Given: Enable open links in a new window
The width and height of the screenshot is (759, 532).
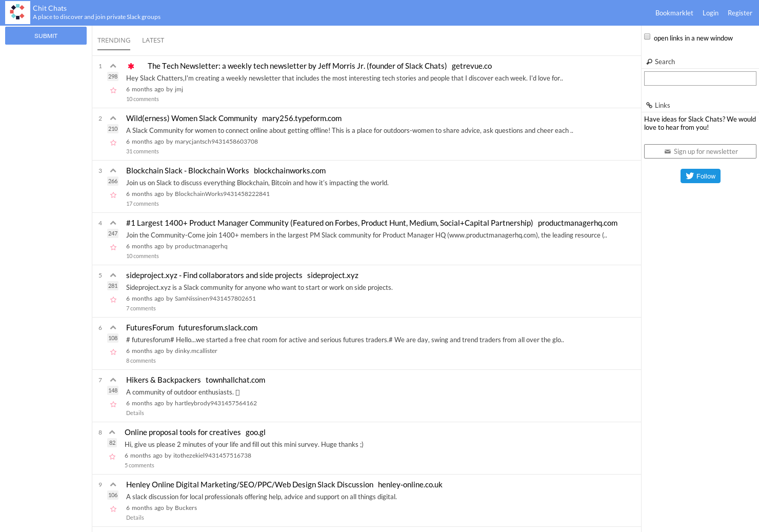Looking at the screenshot, I should pyautogui.click(x=647, y=36).
